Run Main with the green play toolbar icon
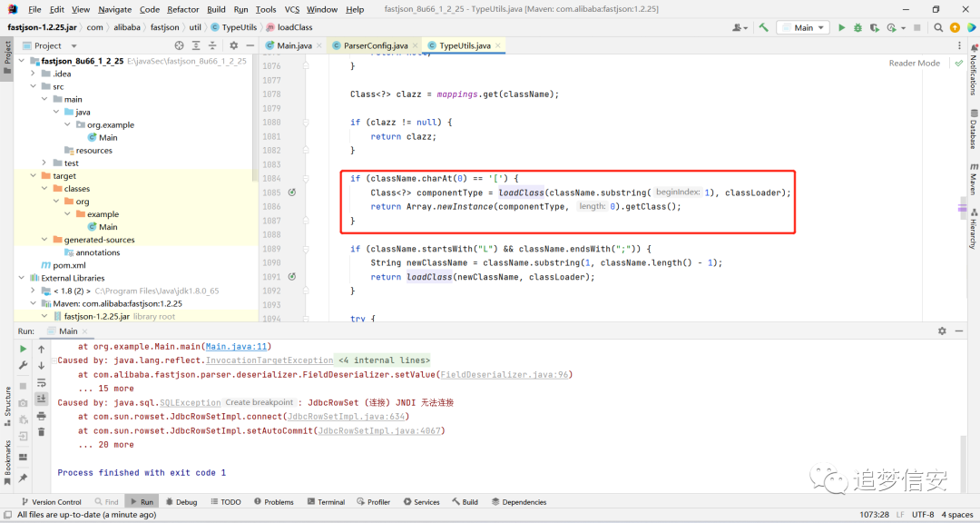The height and width of the screenshot is (523, 980). click(841, 27)
